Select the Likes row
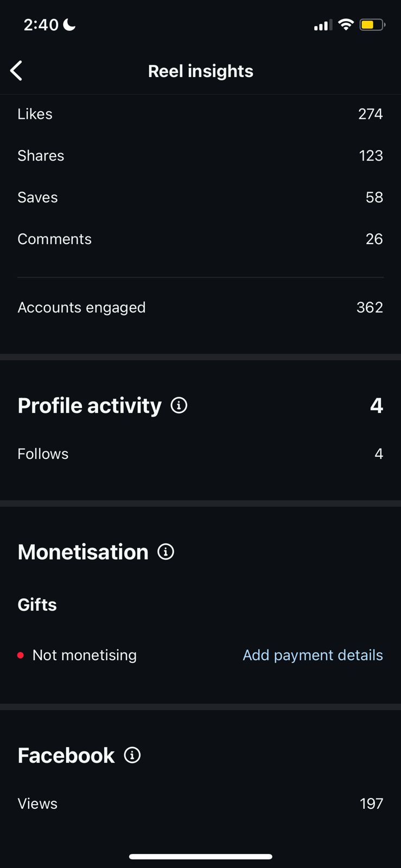Screen dimensions: 401x868 pos(200,114)
